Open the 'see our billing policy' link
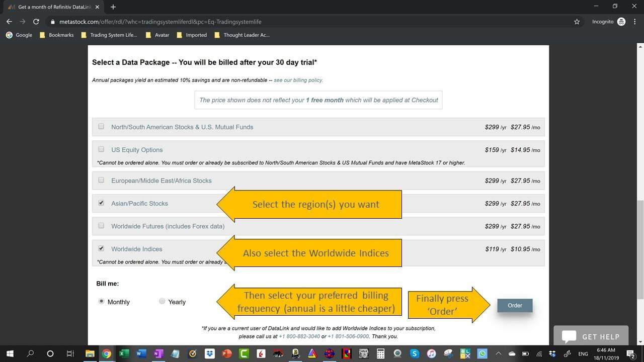644x362 pixels. pos(298,80)
